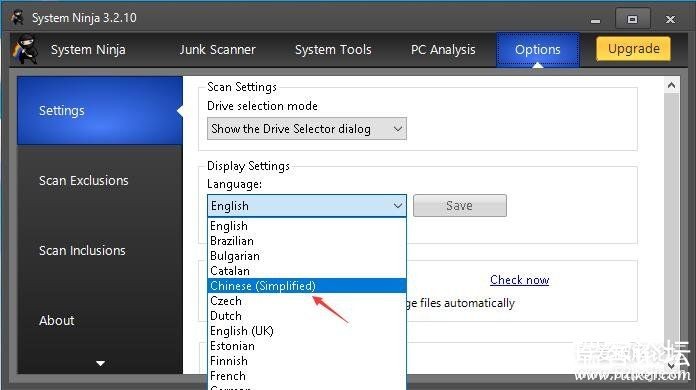
Task: Choose French from the language list
Action: (x=307, y=376)
